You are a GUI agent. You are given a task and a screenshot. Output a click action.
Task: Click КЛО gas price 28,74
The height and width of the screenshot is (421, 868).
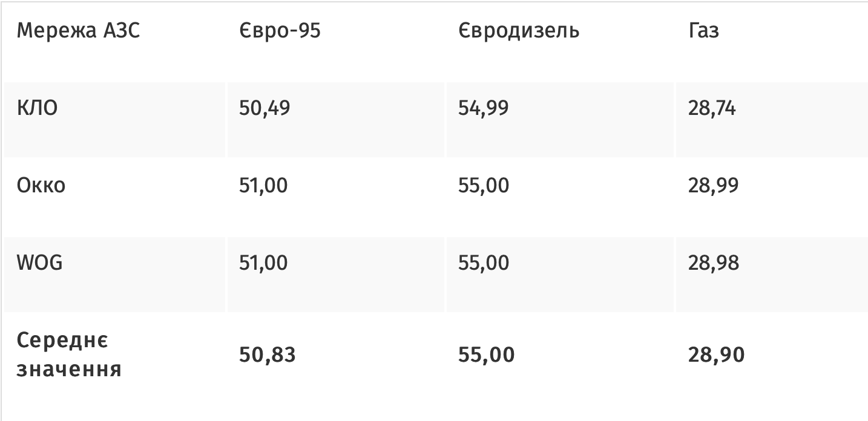[x=712, y=109]
